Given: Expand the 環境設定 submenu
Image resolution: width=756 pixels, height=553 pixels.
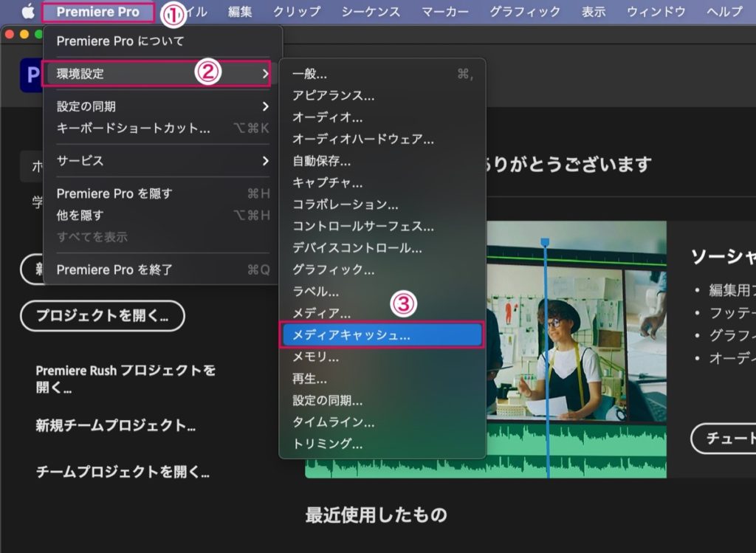Looking at the screenshot, I should [x=162, y=74].
